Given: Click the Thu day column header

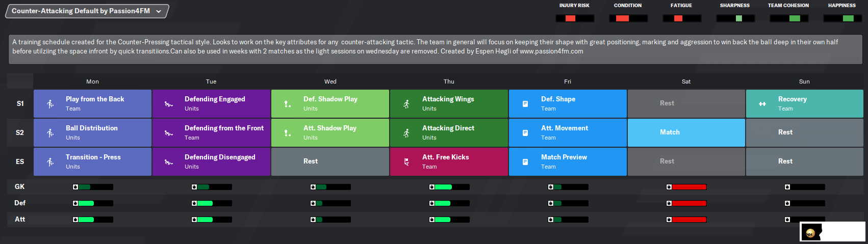Looking at the screenshot, I should pos(449,82).
